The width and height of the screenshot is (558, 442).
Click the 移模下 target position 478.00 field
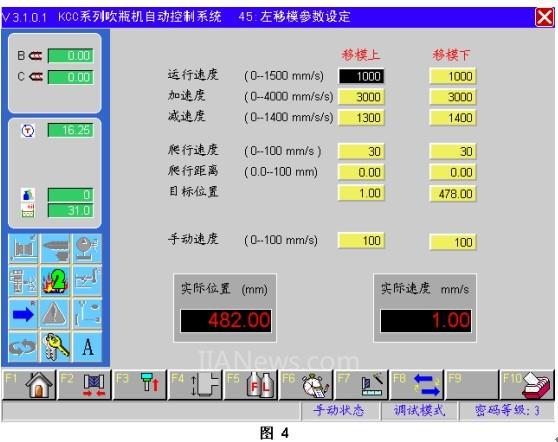click(453, 194)
